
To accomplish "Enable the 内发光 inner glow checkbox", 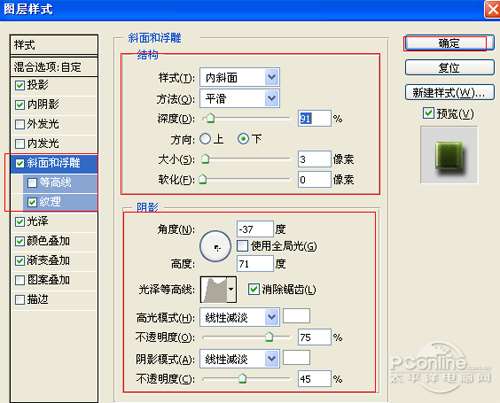I will coord(20,144).
